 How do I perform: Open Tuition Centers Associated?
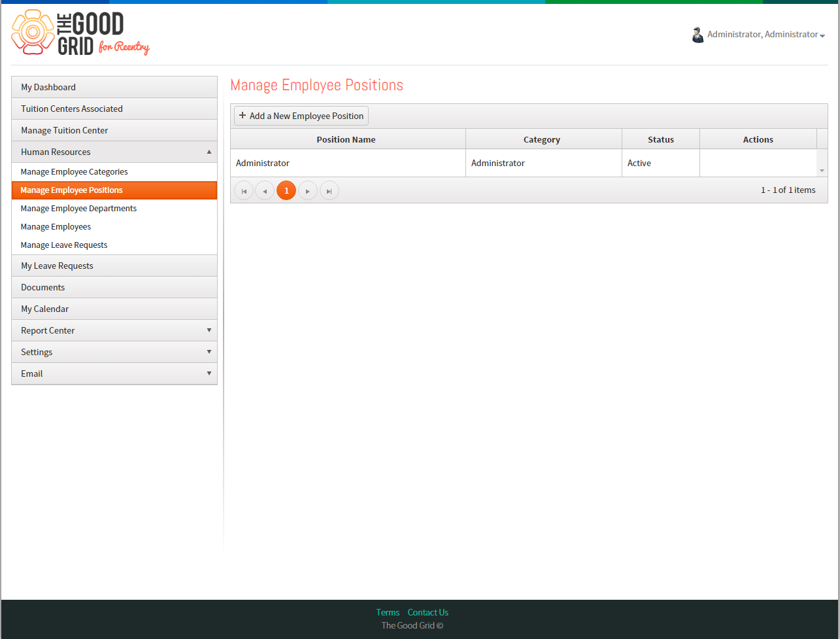(114, 109)
